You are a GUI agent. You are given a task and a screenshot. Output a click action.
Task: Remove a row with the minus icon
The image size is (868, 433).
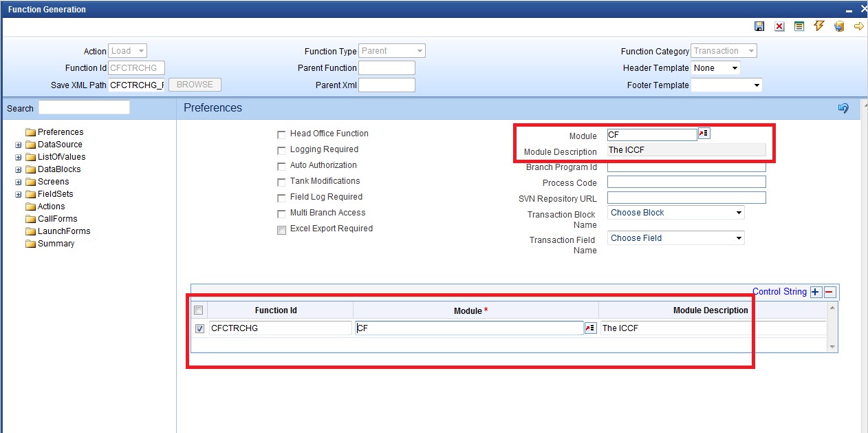coord(830,292)
